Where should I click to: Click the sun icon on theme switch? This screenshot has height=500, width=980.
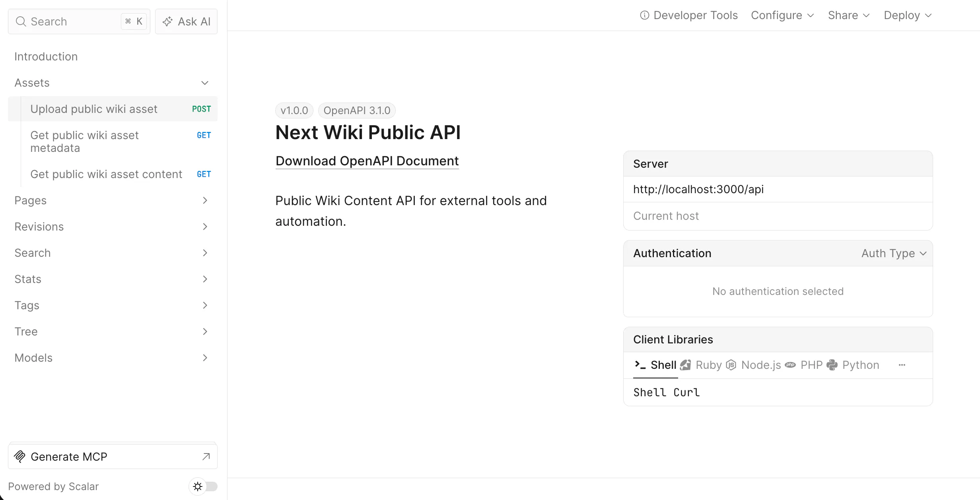coord(198,486)
